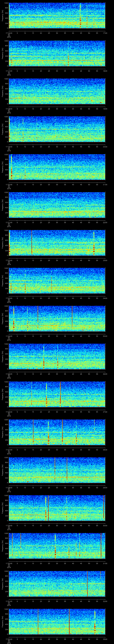Select the spectrogram panel starting at 17:21:00
The image size is (114, 644).
[x=57, y=205]
